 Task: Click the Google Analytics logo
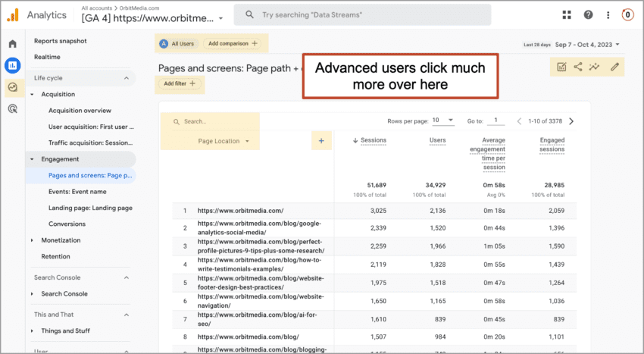13,15
